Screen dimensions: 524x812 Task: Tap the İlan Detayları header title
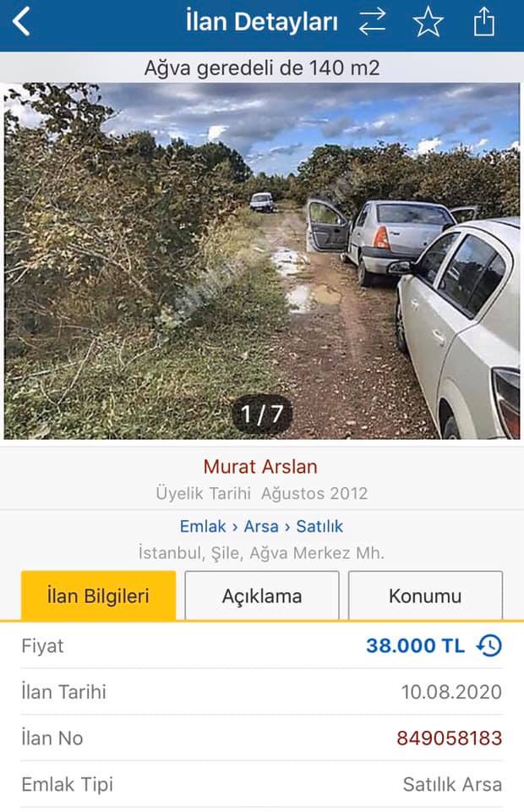pyautogui.click(x=262, y=22)
